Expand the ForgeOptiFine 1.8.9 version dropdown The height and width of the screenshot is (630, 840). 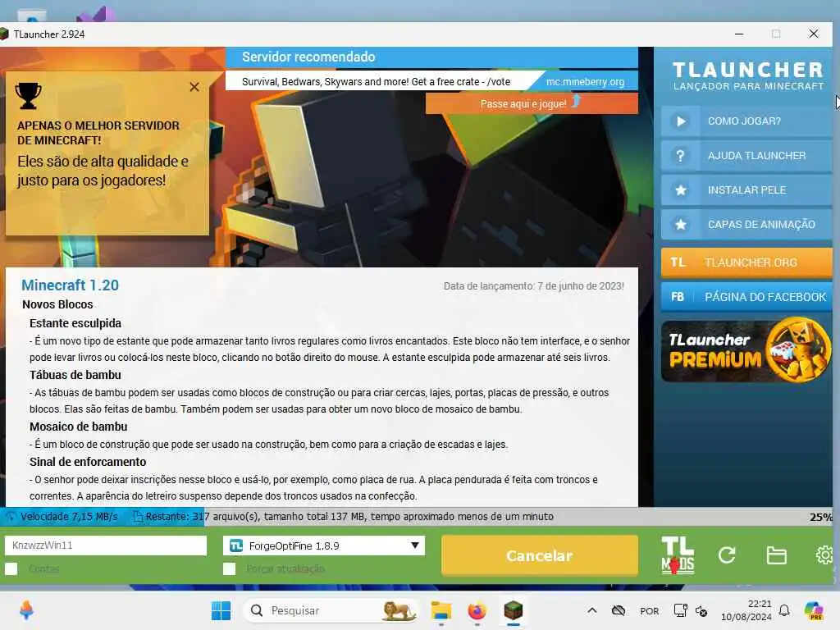point(324,546)
